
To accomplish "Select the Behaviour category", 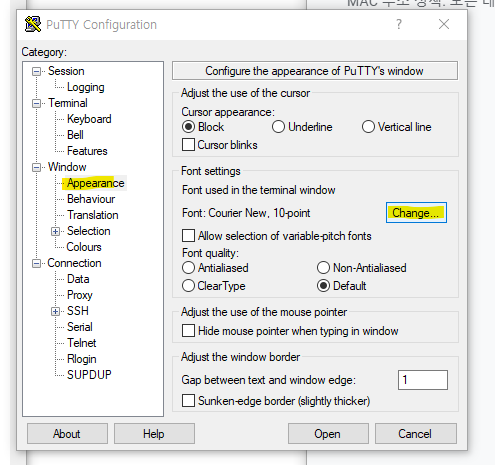I will pos(91,199).
